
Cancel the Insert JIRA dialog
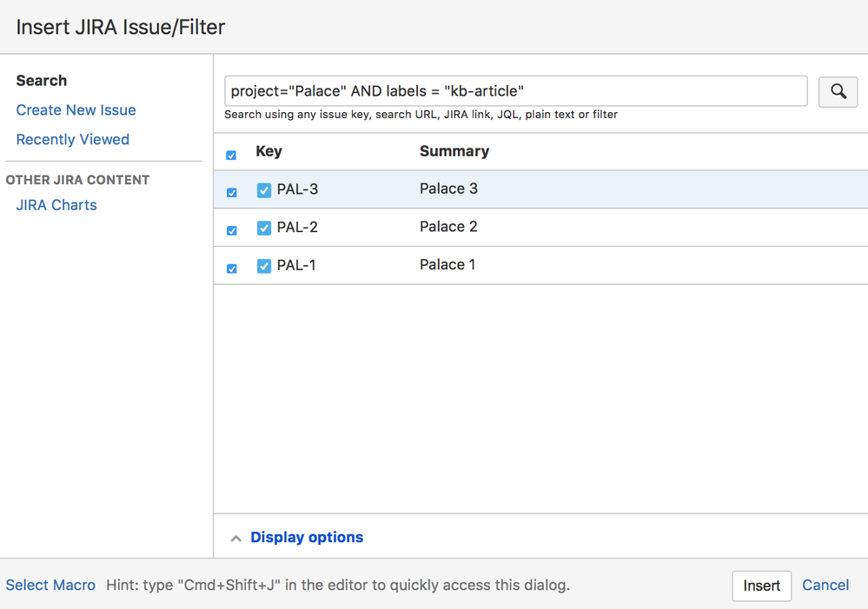pyautogui.click(x=825, y=586)
